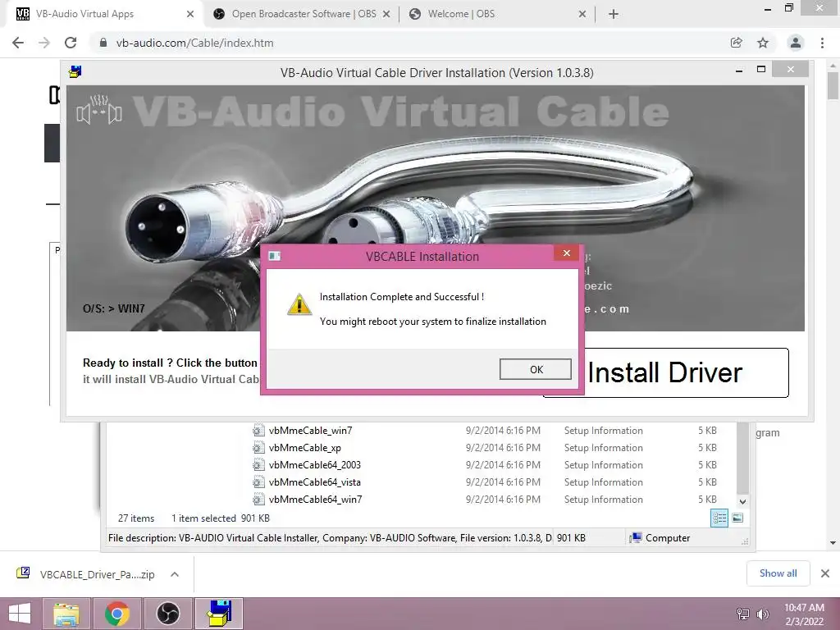Select vbMmeCable64_vista file
Image resolution: width=840 pixels, height=630 pixels.
click(x=314, y=482)
